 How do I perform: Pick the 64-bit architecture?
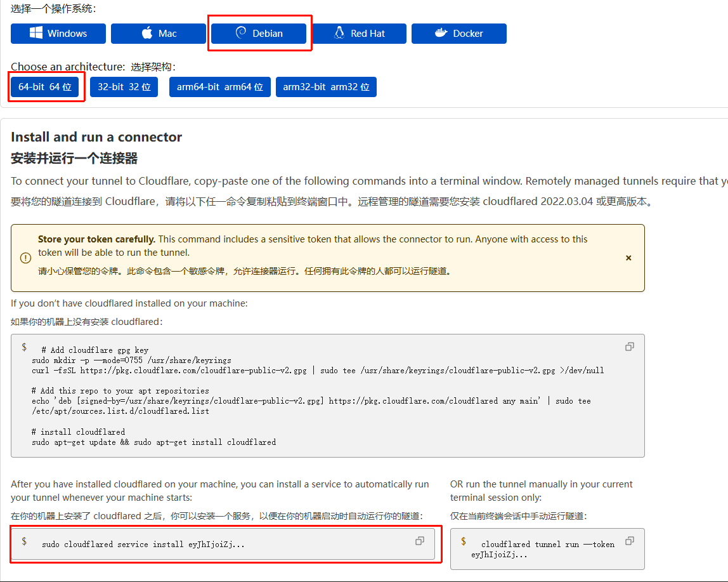tap(44, 87)
